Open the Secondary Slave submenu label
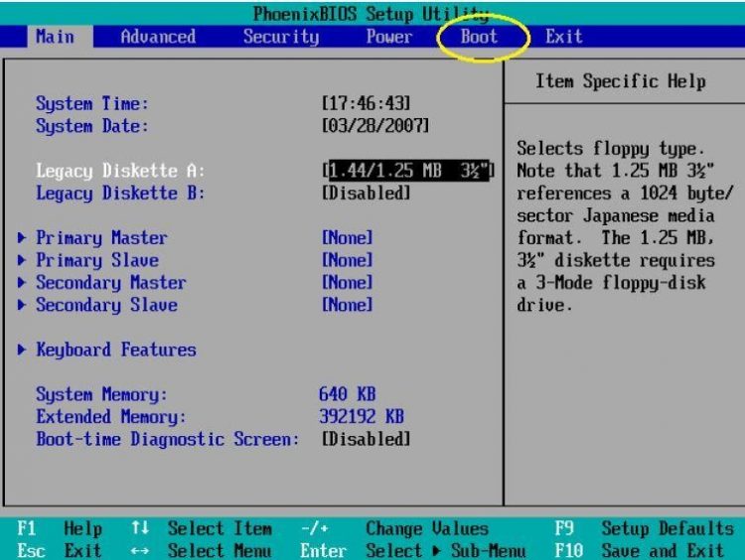 (107, 305)
